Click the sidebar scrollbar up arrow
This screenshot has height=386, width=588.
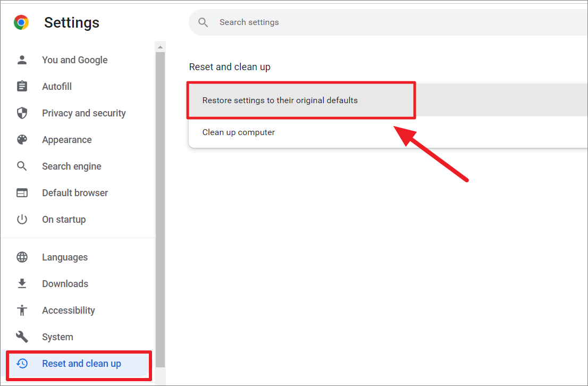coord(161,47)
